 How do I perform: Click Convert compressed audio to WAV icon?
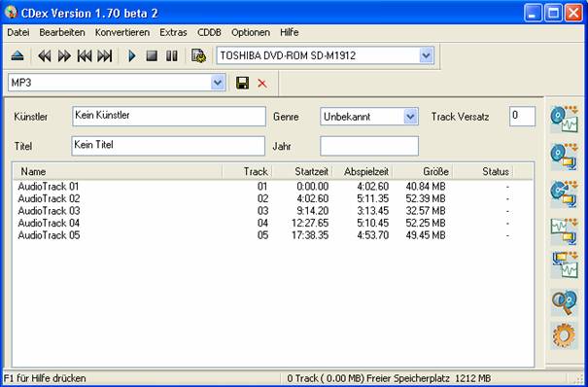(564, 265)
